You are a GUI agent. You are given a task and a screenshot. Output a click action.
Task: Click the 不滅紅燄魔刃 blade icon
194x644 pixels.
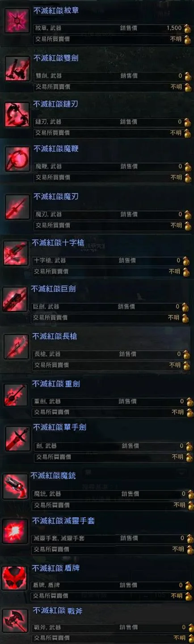click(x=17, y=207)
